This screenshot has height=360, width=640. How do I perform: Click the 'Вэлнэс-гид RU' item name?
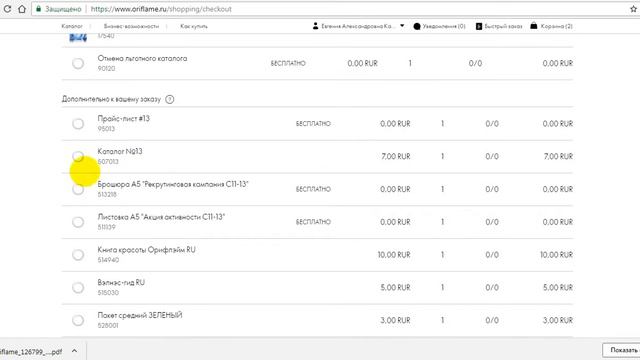(121, 282)
